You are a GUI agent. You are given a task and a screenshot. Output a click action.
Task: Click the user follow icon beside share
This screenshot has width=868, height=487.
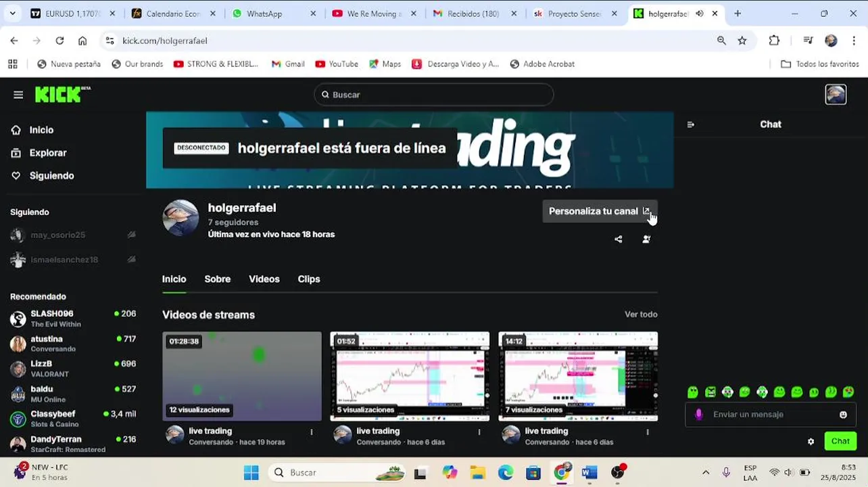coord(646,239)
